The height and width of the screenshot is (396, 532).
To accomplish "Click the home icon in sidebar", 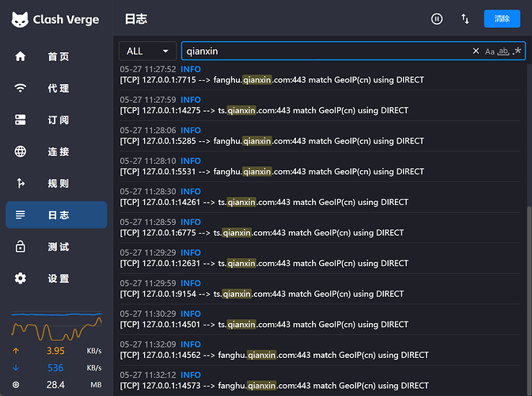I will (x=21, y=56).
